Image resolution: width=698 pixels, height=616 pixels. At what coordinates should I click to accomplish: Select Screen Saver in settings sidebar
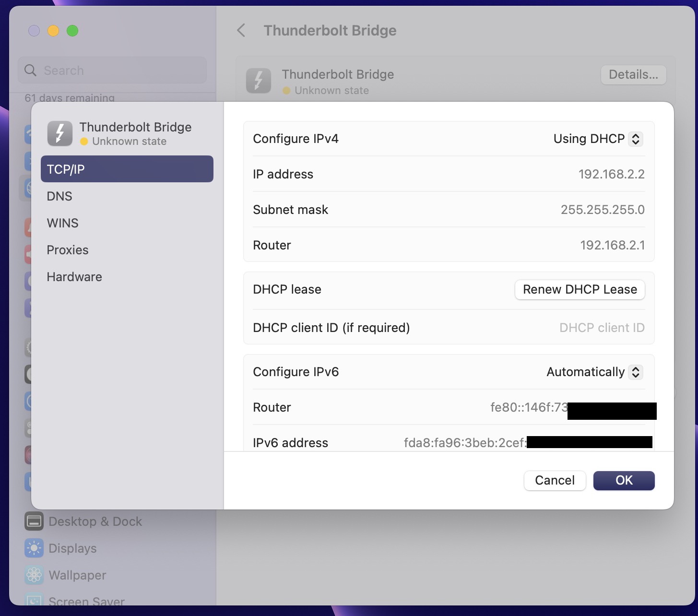(86, 601)
